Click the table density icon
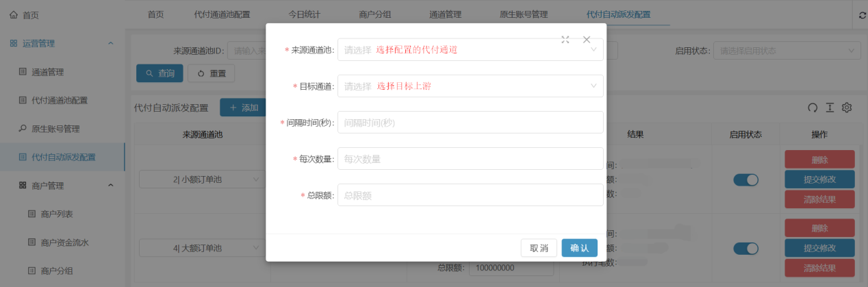Screen dimensions: 868x287 click(830, 108)
